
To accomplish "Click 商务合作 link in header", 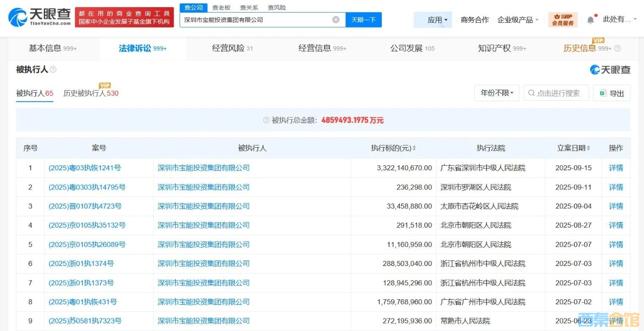I will [475, 20].
